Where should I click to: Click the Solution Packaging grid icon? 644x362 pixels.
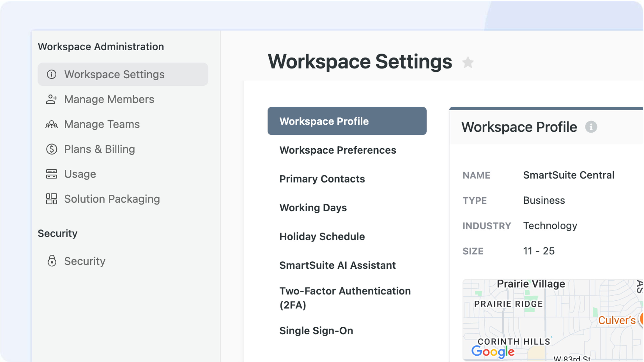pyautogui.click(x=52, y=199)
